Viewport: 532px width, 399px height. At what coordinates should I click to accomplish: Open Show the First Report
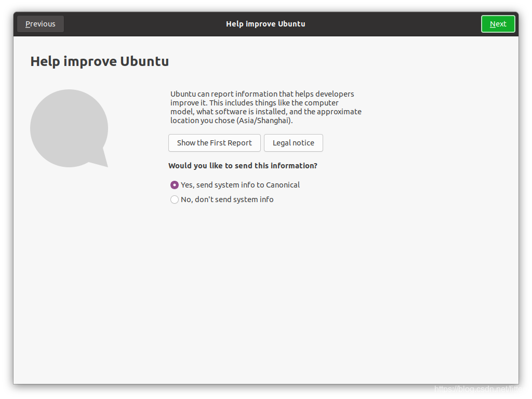click(x=215, y=143)
